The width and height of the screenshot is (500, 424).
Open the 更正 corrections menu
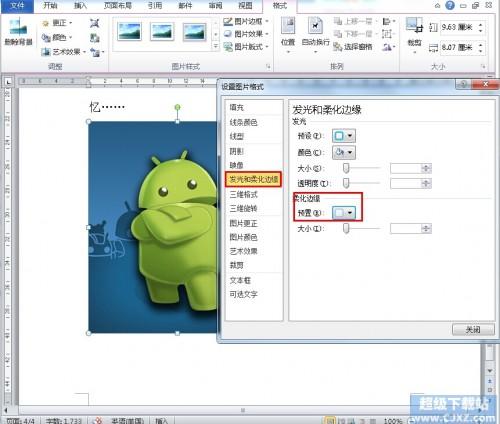tap(57, 23)
